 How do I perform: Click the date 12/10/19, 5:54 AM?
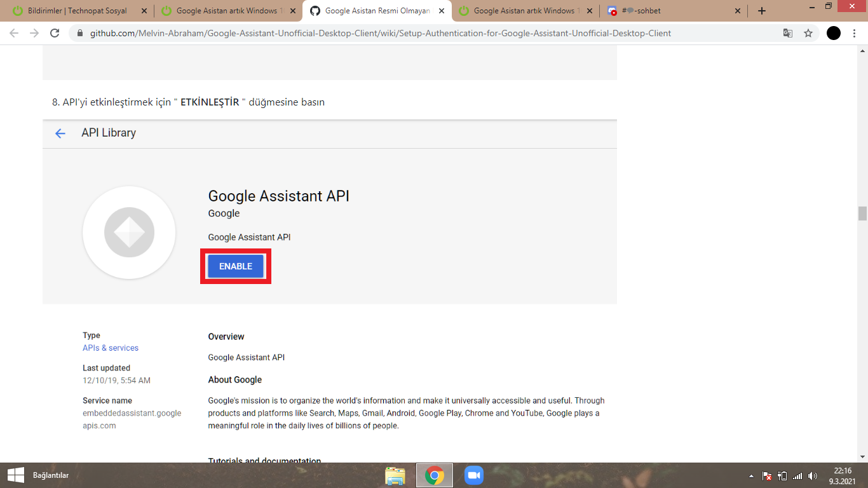[x=116, y=381]
